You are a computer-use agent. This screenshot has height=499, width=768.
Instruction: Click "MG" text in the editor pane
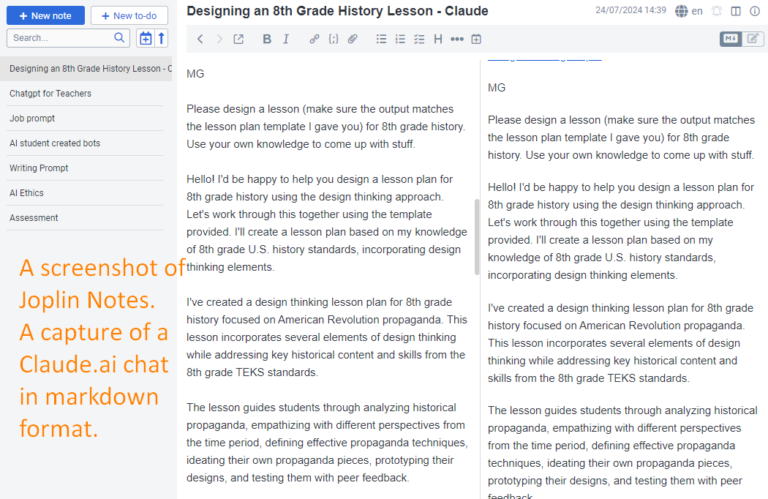195,74
